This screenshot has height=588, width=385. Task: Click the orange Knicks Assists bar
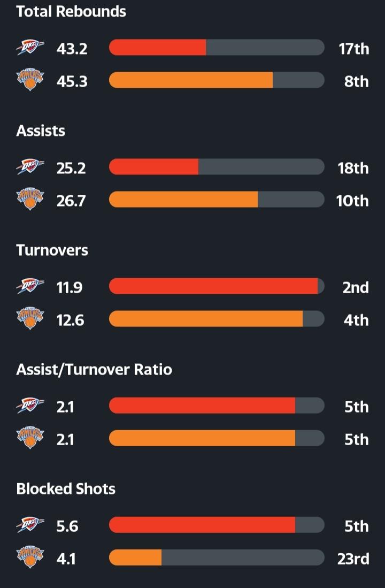[x=183, y=200]
